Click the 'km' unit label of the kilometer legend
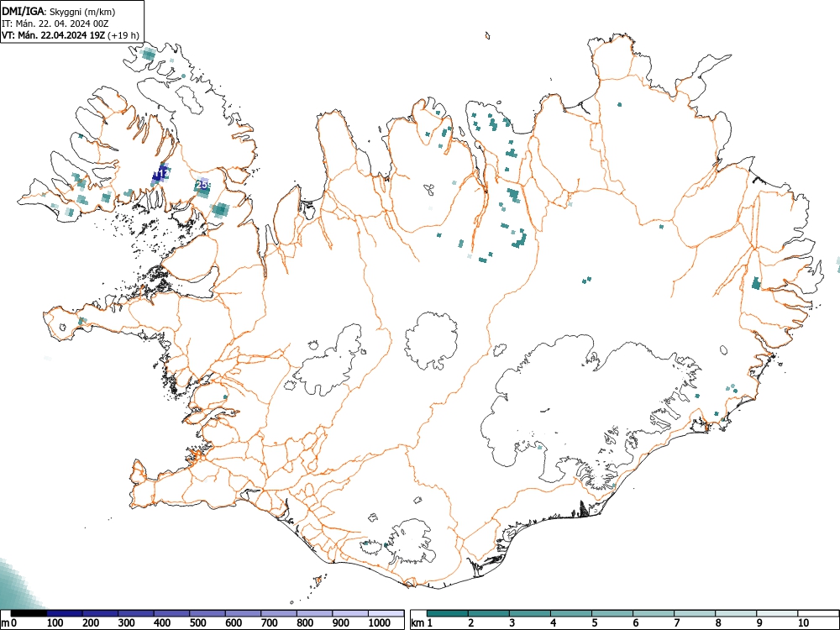The width and height of the screenshot is (840, 630). (417, 623)
